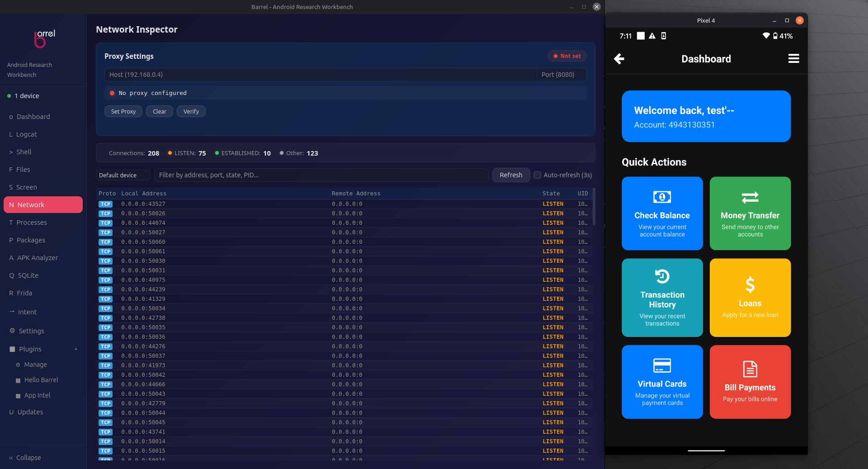This screenshot has height=469, width=868.
Task: Enable the Auto-refresh (3s) checkbox
Action: click(538, 175)
